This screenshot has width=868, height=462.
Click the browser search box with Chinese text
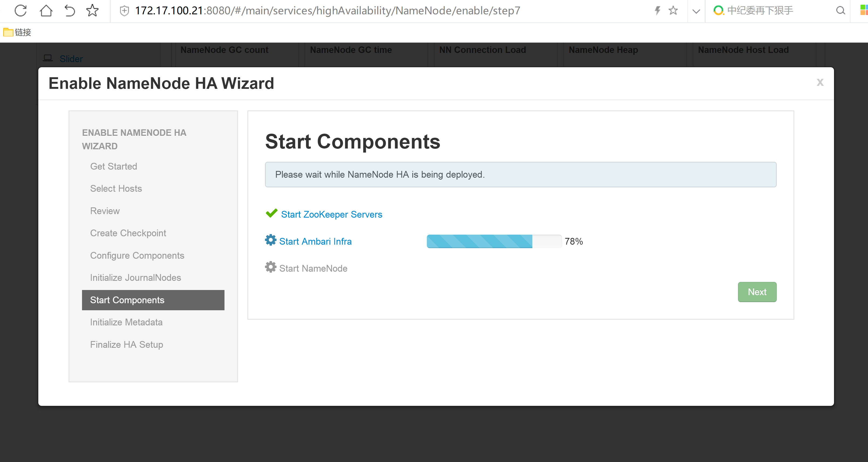click(x=760, y=11)
